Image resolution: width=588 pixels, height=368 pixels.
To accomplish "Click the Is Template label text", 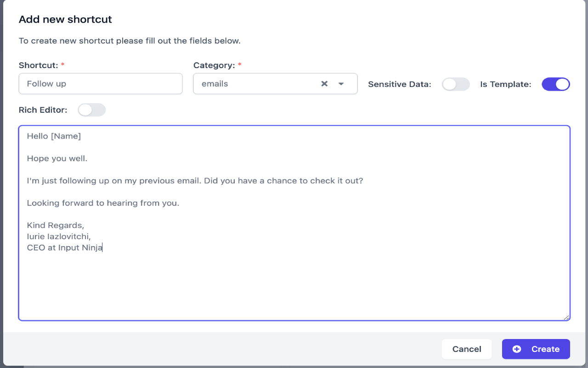I will click(x=506, y=84).
